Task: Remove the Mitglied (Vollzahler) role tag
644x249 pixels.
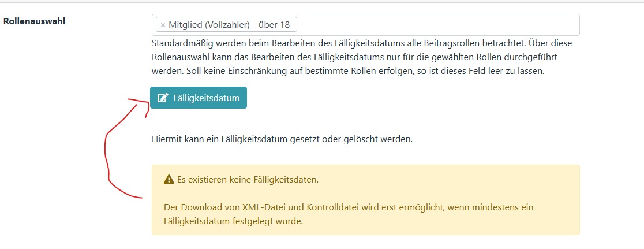Action: (163, 25)
